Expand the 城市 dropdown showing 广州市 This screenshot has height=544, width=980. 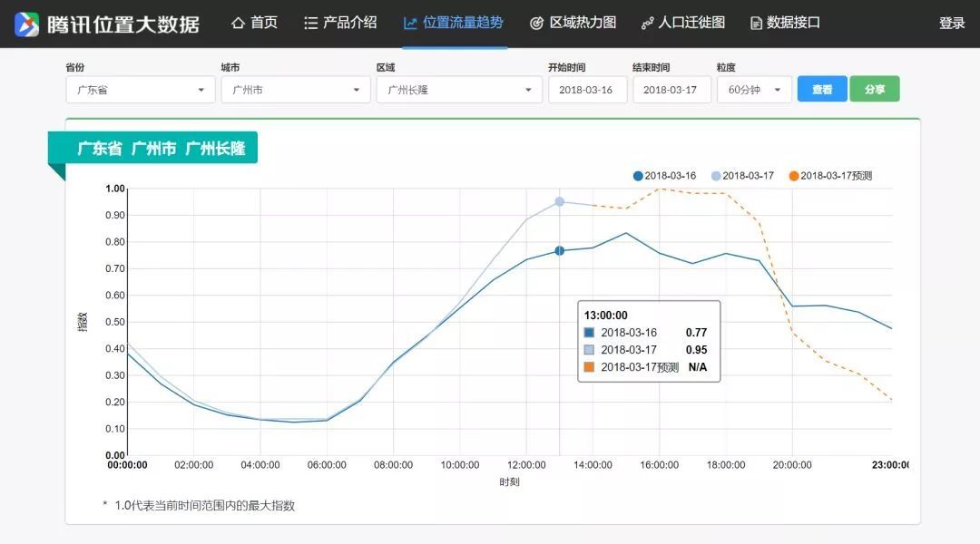pyautogui.click(x=295, y=90)
